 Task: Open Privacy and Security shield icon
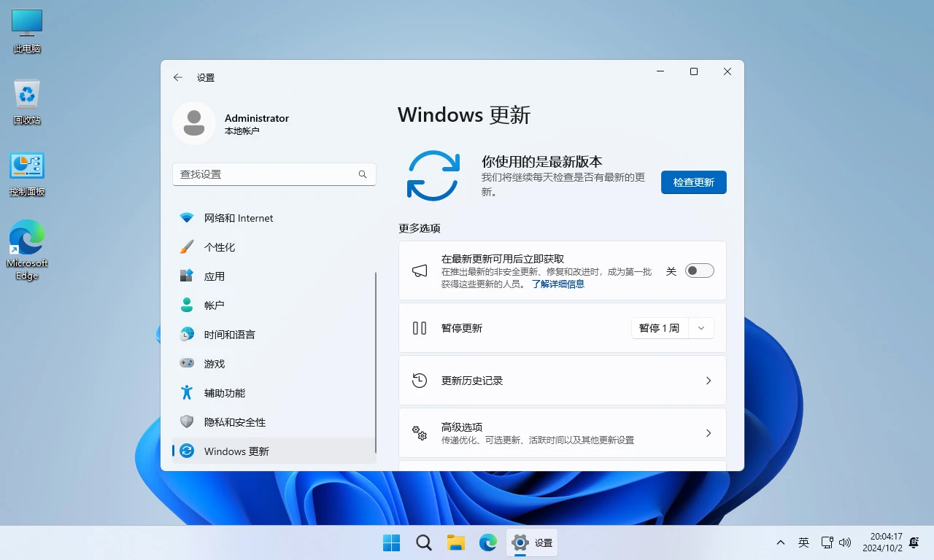(187, 422)
